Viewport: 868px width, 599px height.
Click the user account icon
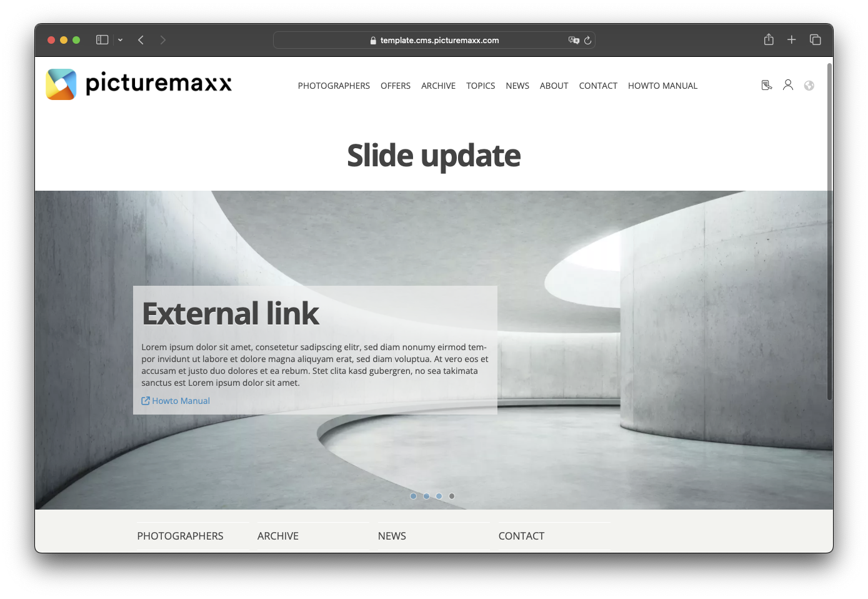click(787, 85)
